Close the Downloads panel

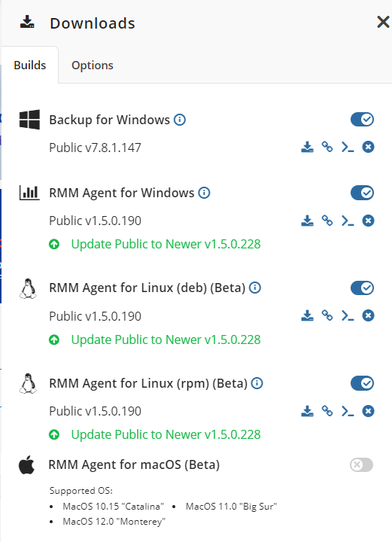[x=383, y=22]
